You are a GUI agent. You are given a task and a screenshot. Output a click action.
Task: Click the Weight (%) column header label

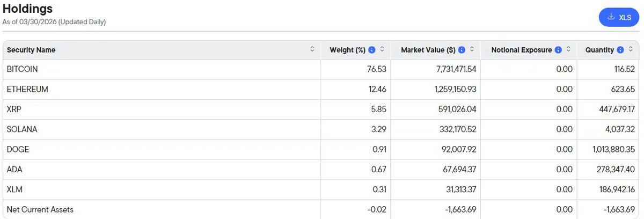(x=347, y=50)
